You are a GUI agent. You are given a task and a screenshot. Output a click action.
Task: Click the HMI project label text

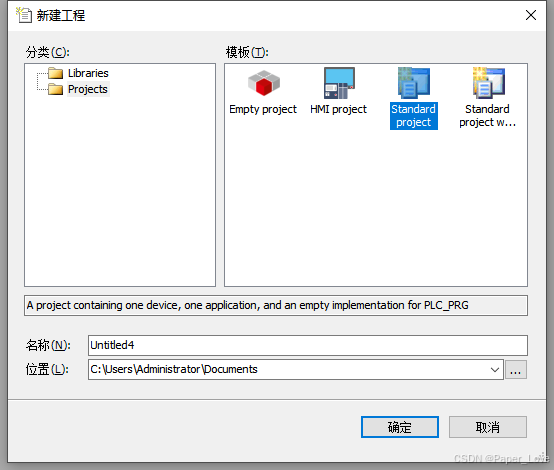pos(338,109)
